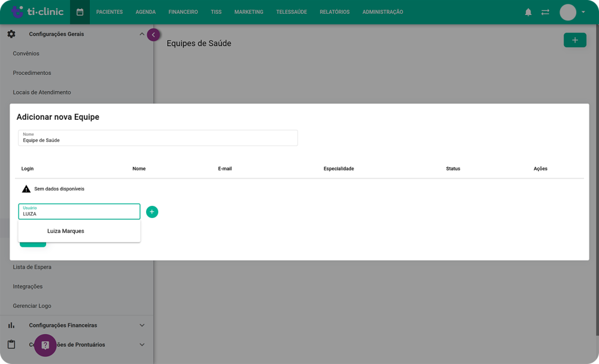Open user avatar dropdown arrow
Viewport: 599px width, 364px height.
tap(583, 12)
